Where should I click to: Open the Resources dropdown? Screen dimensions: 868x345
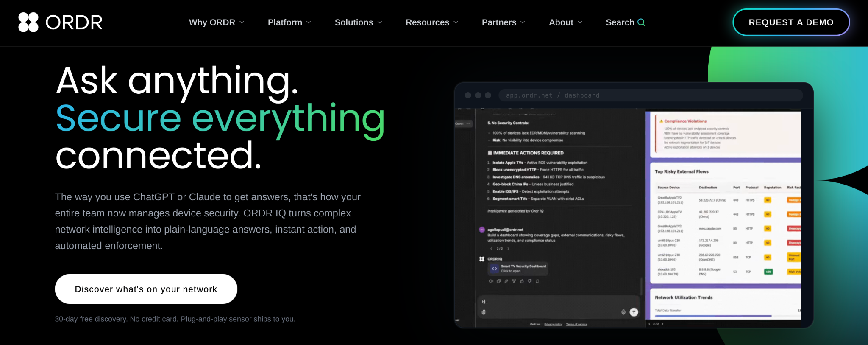tap(432, 22)
